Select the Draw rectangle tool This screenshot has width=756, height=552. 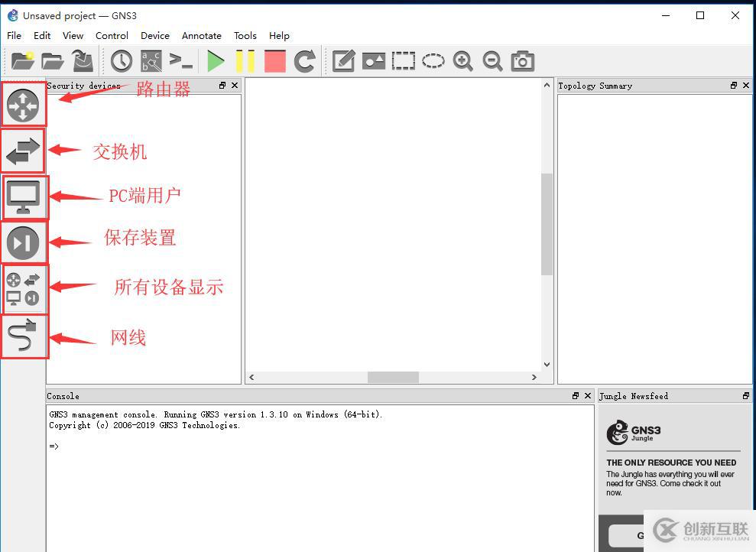pos(403,61)
